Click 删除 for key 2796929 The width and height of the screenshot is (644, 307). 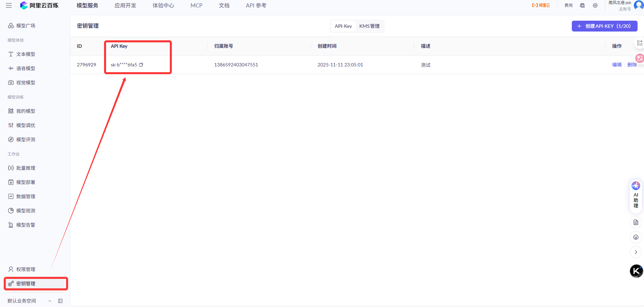[632, 65]
